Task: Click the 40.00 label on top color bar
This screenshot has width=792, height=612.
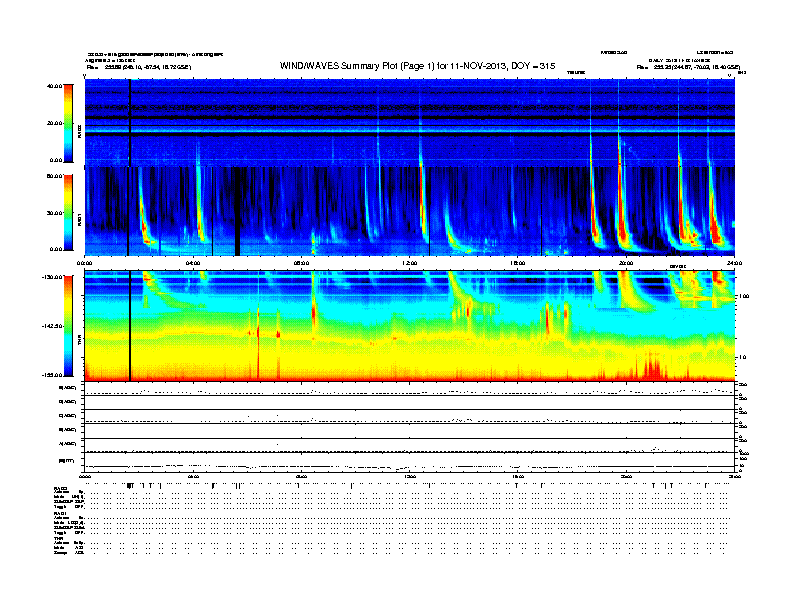Action: click(55, 86)
